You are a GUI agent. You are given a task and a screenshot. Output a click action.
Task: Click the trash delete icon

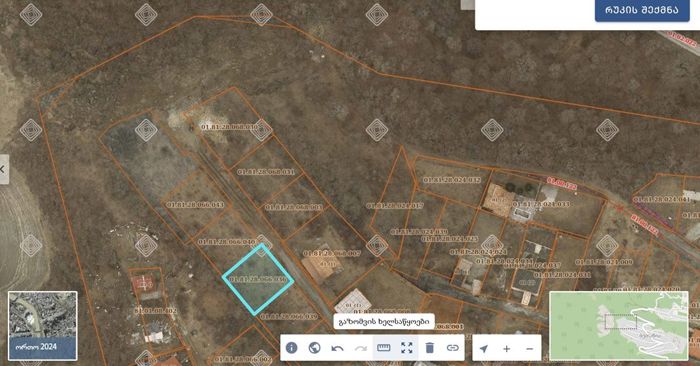click(429, 348)
